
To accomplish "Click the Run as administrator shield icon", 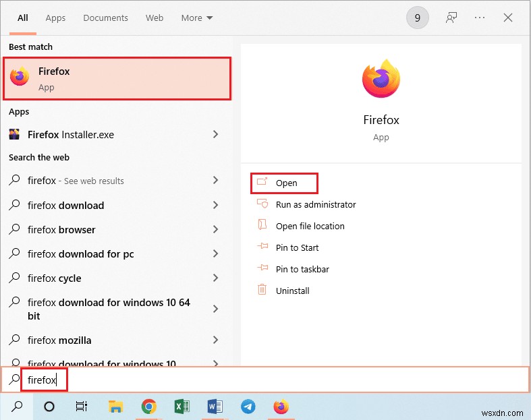I will (x=262, y=204).
